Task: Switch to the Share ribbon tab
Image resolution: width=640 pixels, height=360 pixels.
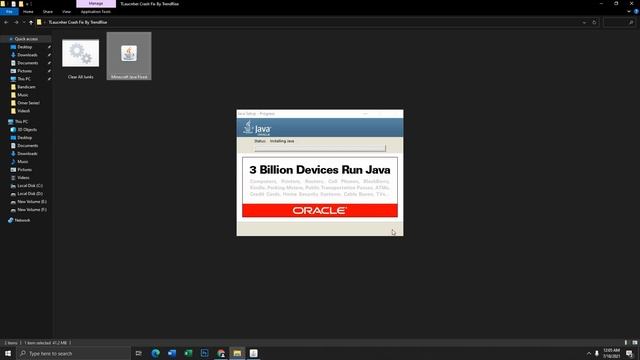Action: point(48,12)
